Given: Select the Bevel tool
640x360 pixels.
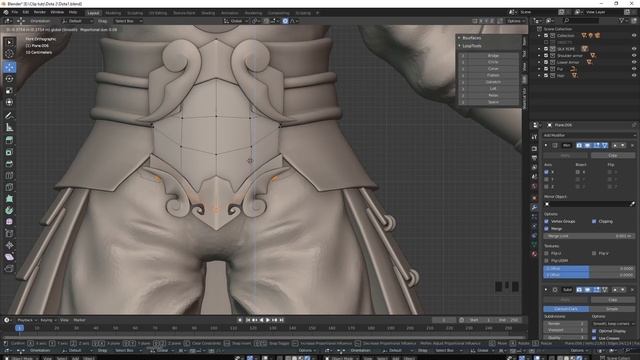Looking at the screenshot, I should pos(9,164).
